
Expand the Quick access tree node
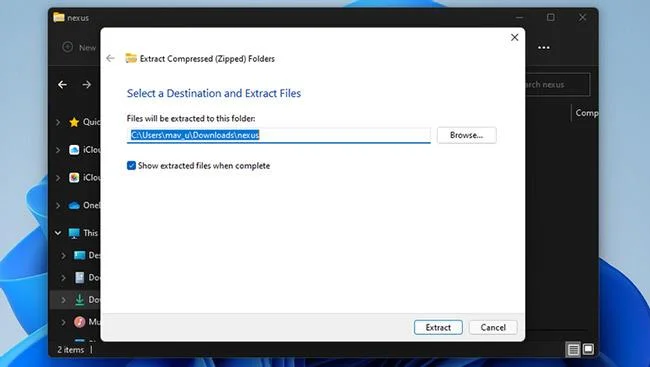[58, 122]
